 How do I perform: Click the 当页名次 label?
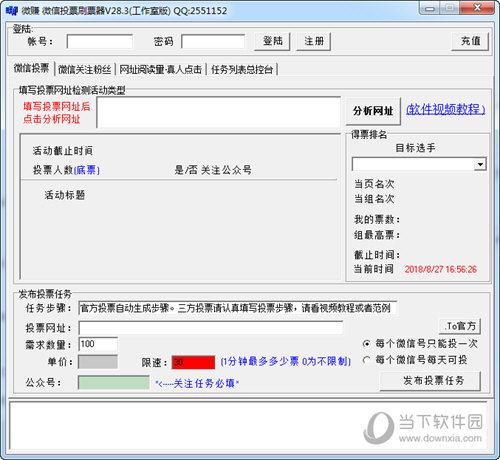[374, 184]
